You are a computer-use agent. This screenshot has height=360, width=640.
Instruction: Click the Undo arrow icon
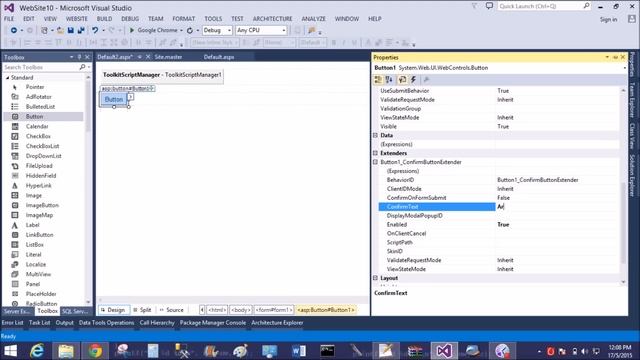(95, 30)
